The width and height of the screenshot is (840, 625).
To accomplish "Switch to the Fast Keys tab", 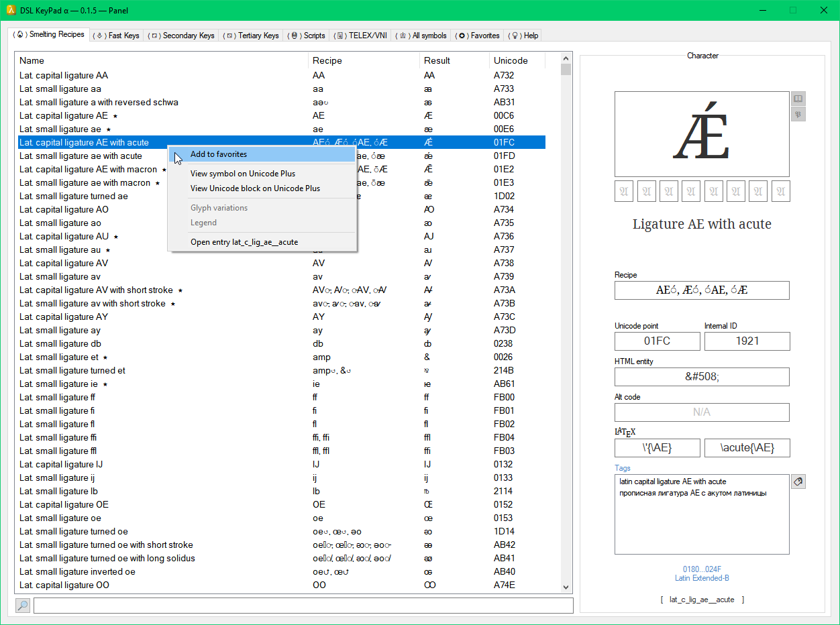I will pyautogui.click(x=118, y=36).
